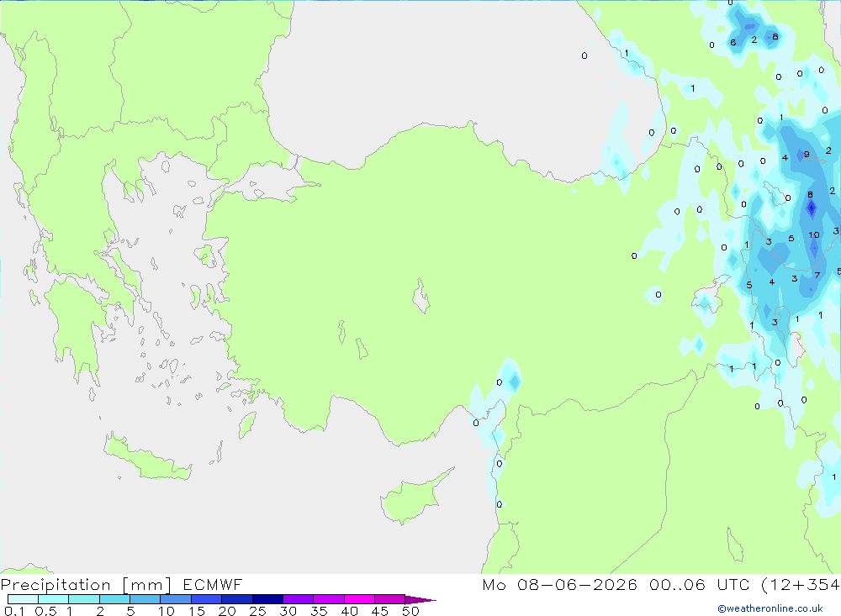Click the 40–45 mm legend color swatch
The image size is (841, 616).
[x=359, y=599]
